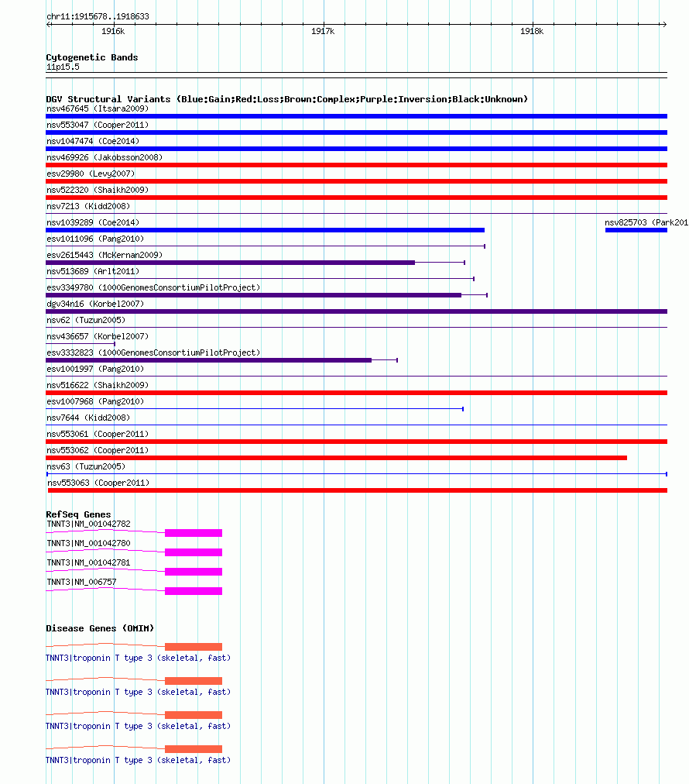Image resolution: width=689 pixels, height=784 pixels.
Task: Click the 11p15.5 cytogenetic band label
Action: (x=63, y=67)
